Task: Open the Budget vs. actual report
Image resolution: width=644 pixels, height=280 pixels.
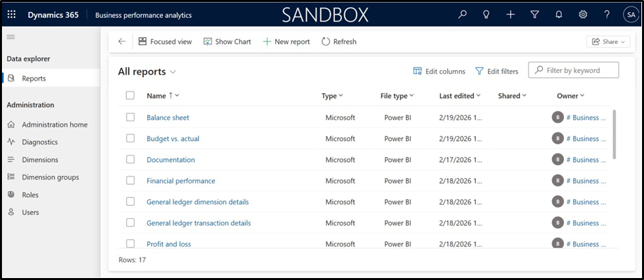Action: click(x=173, y=139)
